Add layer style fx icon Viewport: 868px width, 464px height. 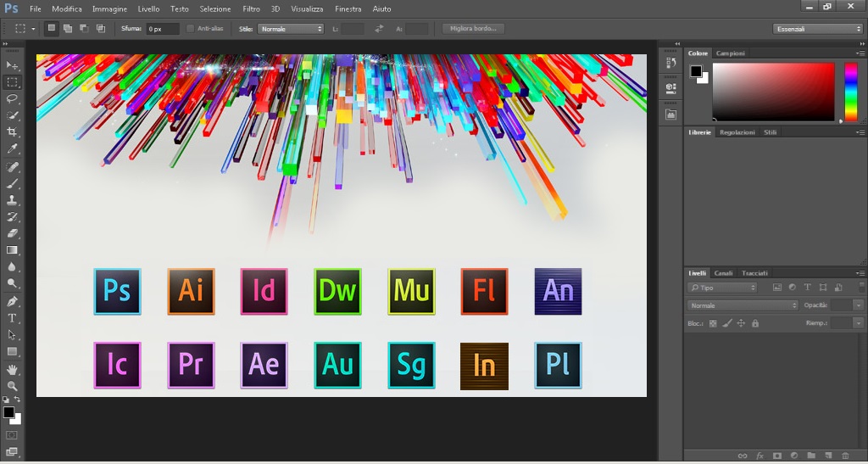[x=760, y=456]
